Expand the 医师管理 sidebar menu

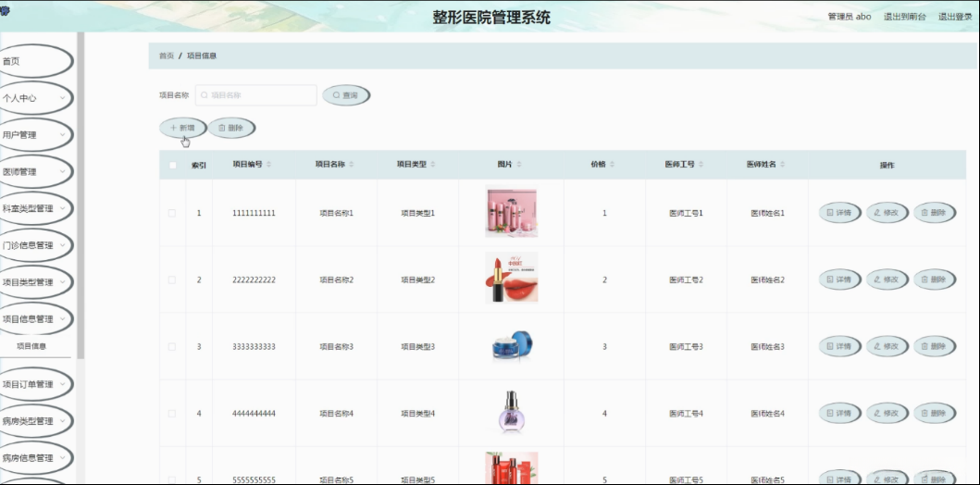pos(34,172)
